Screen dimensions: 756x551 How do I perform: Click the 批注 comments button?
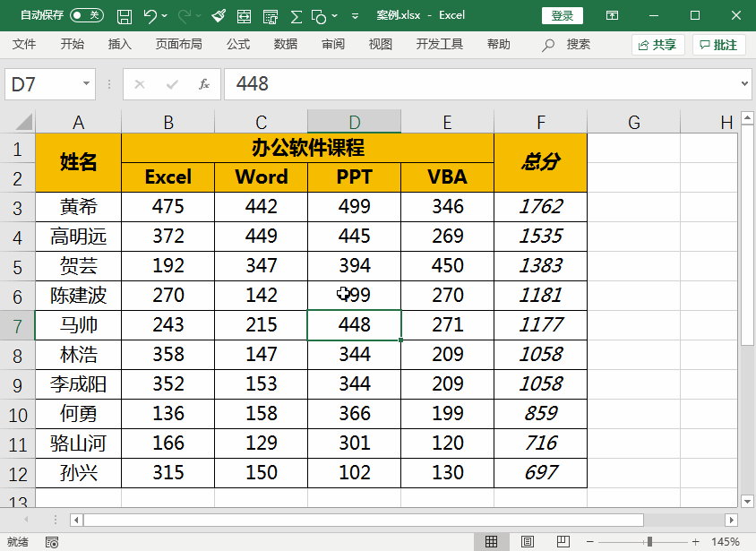pos(719,45)
